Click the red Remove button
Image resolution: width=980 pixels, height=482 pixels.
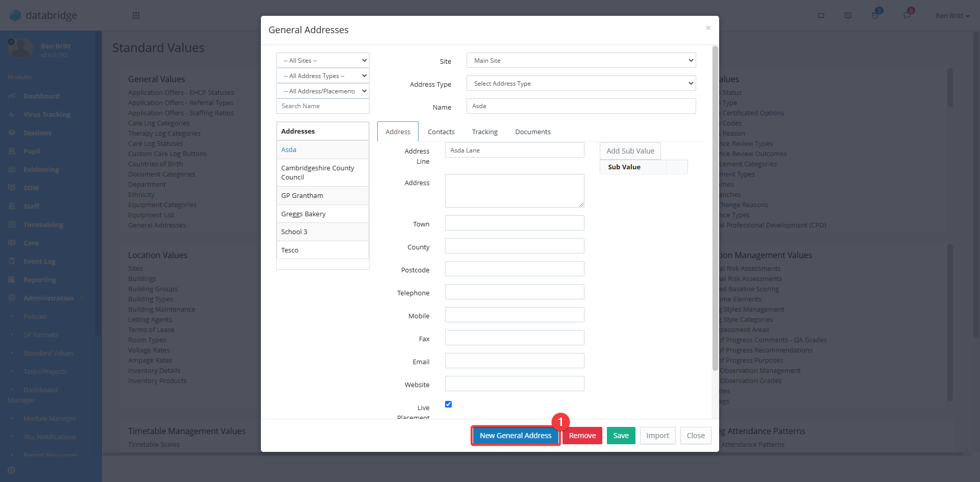(582, 436)
